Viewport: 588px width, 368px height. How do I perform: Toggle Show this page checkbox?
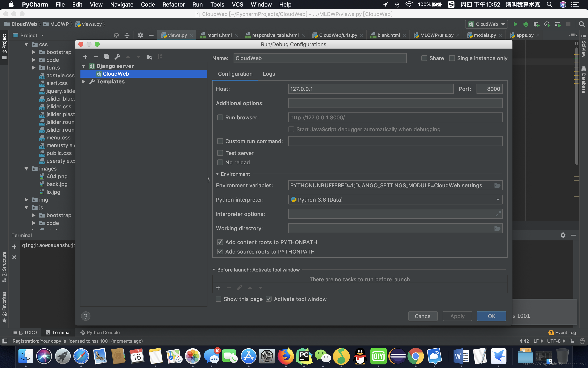point(218,299)
